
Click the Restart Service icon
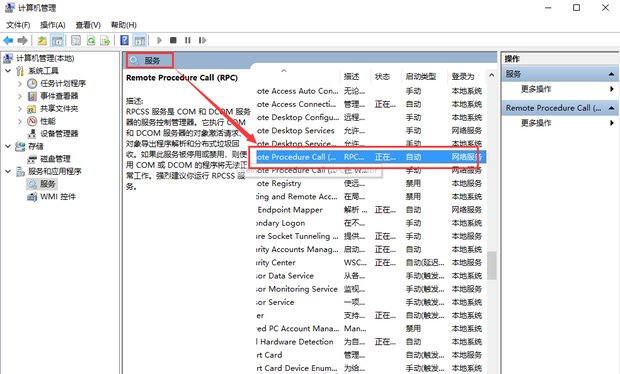202,40
